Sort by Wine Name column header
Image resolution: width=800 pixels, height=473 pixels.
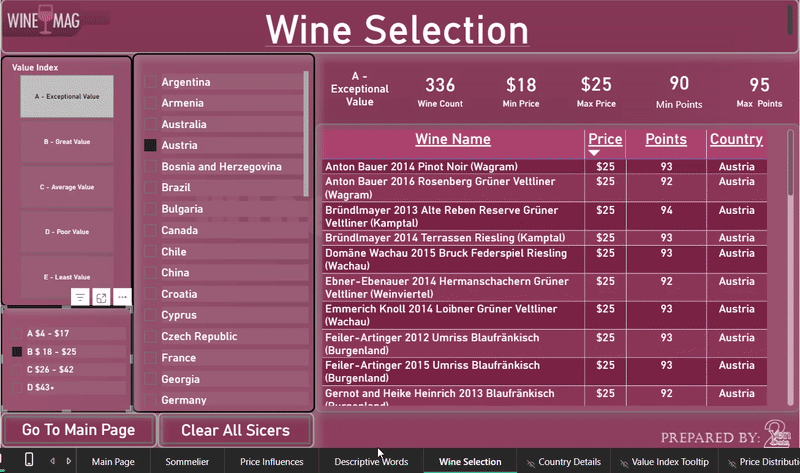coord(453,139)
